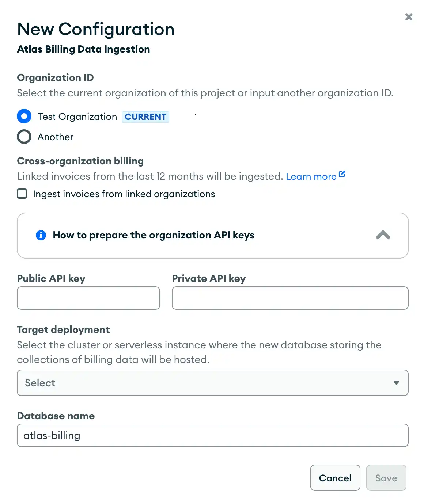Click the external link icon after Learn more
The height and width of the screenshot is (504, 424).
pos(342,174)
